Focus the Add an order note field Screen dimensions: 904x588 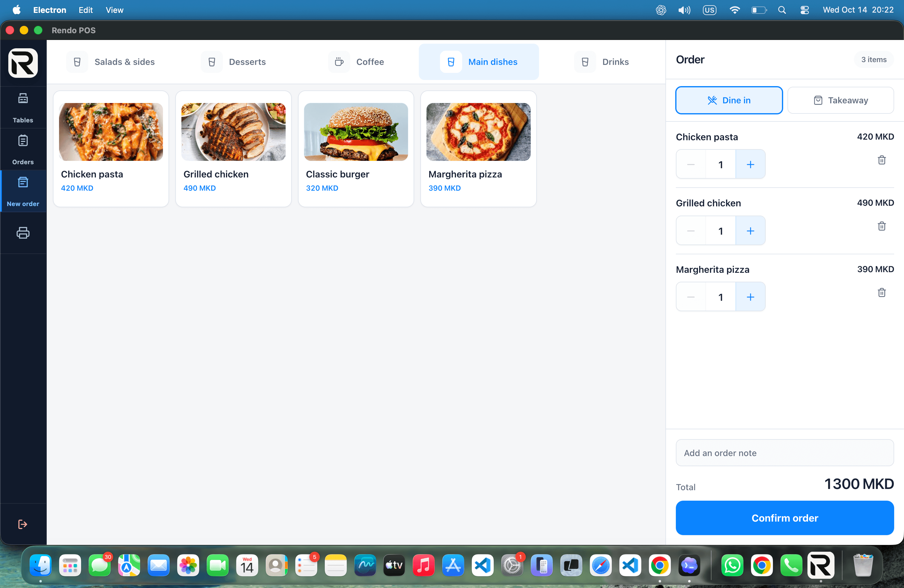click(x=785, y=453)
